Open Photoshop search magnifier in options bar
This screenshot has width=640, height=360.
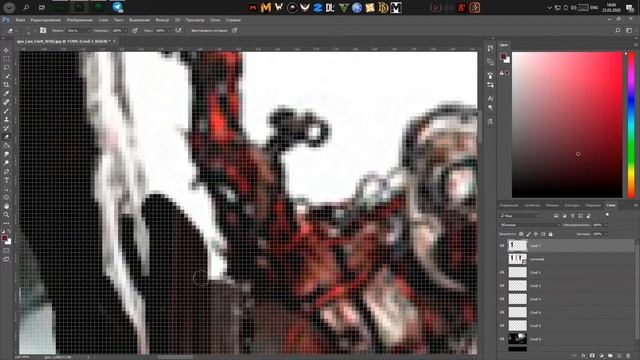[618, 30]
